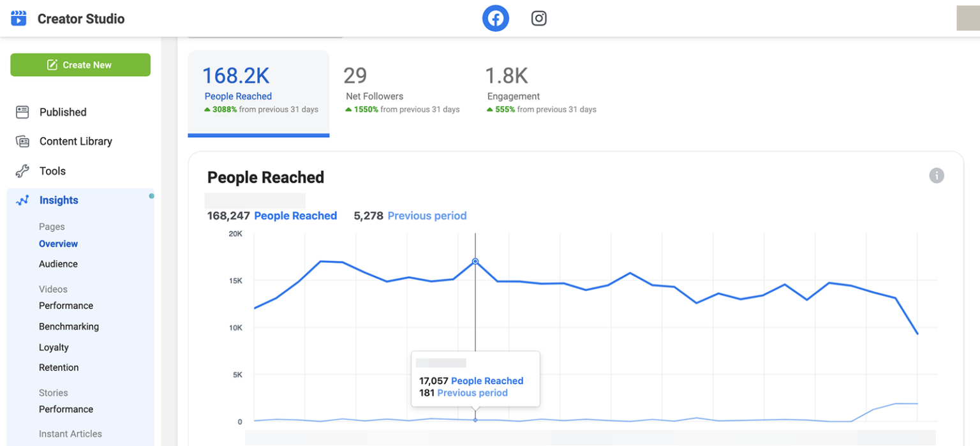Open Retention insights

tap(59, 368)
